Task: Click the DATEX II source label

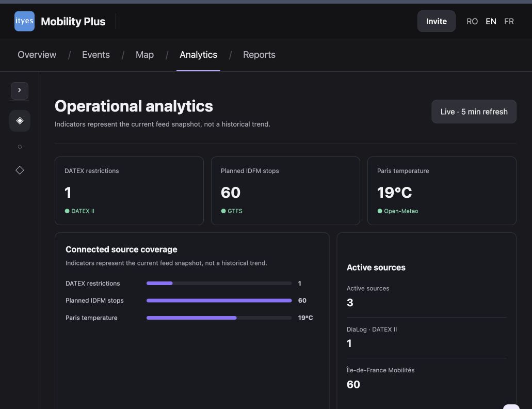Action: tap(83, 211)
